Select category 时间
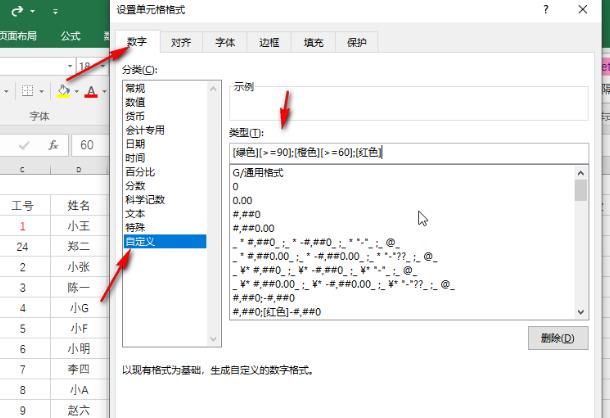This screenshot has width=610, height=418. pos(165,158)
